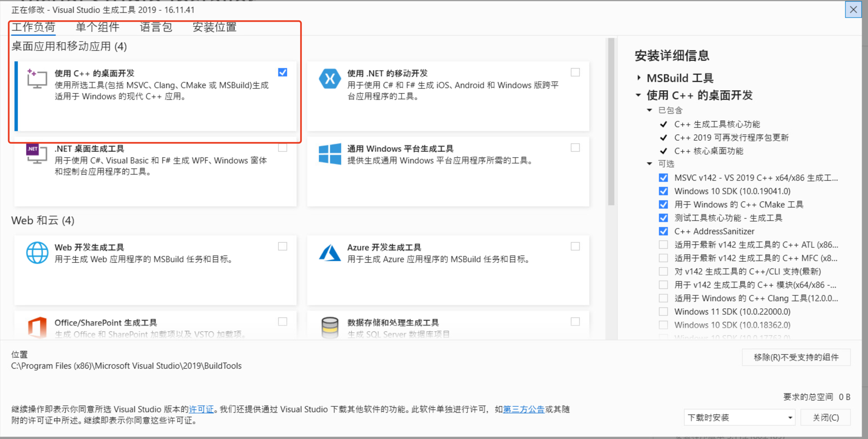
Task: Click the 安装详细信息 panel heading
Action: (672, 55)
